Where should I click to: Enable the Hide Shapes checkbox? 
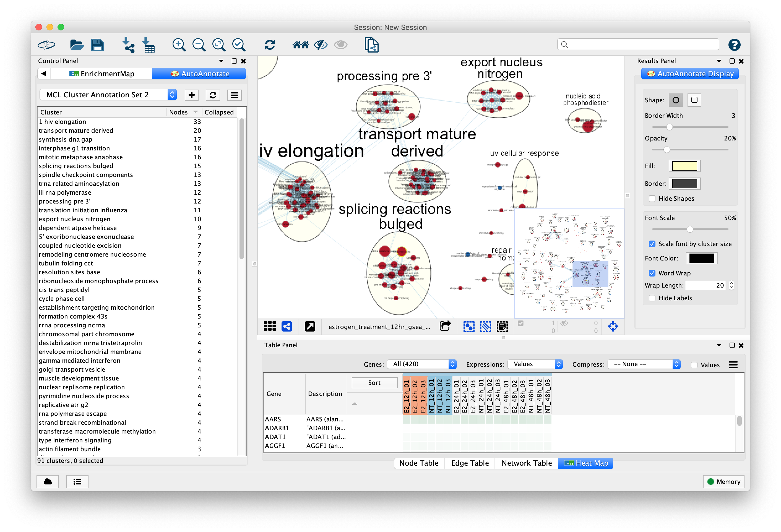tap(652, 199)
